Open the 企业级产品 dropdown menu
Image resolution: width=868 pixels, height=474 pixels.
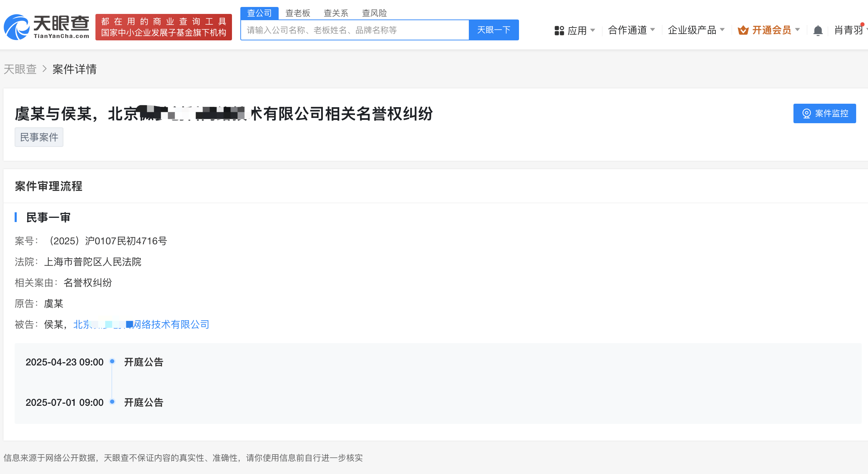tap(722, 30)
